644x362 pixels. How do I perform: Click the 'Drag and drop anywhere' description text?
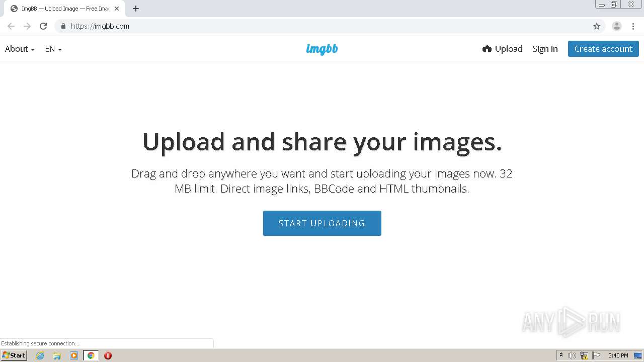click(x=322, y=181)
